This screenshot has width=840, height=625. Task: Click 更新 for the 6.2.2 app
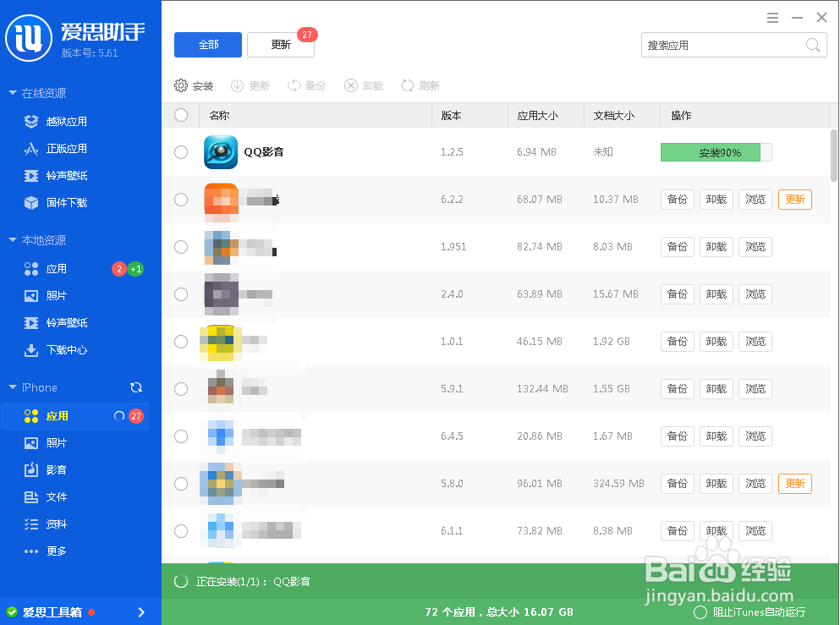click(795, 200)
